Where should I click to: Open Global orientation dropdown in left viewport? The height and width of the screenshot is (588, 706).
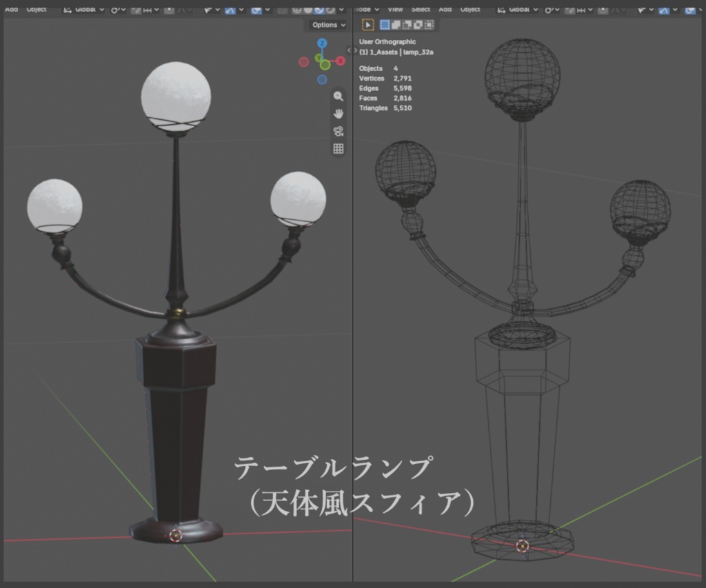[84, 10]
